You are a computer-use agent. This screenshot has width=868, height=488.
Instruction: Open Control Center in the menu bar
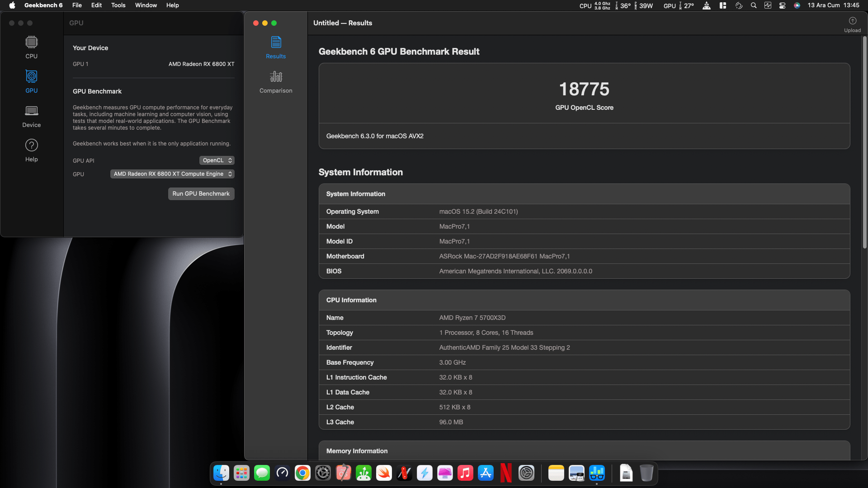click(782, 5)
